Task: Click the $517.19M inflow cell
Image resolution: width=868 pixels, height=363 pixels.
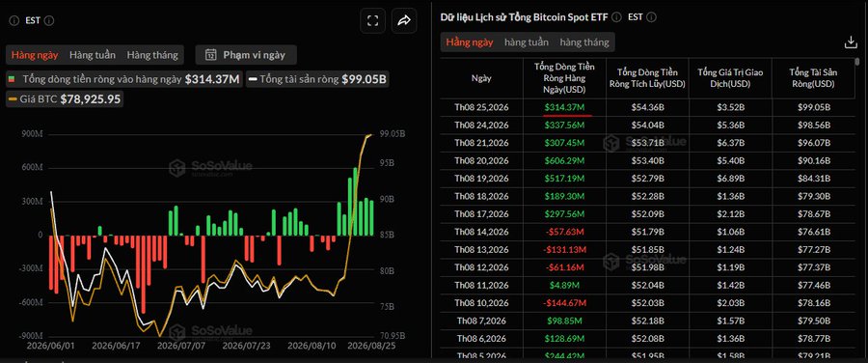Action: tap(564, 179)
